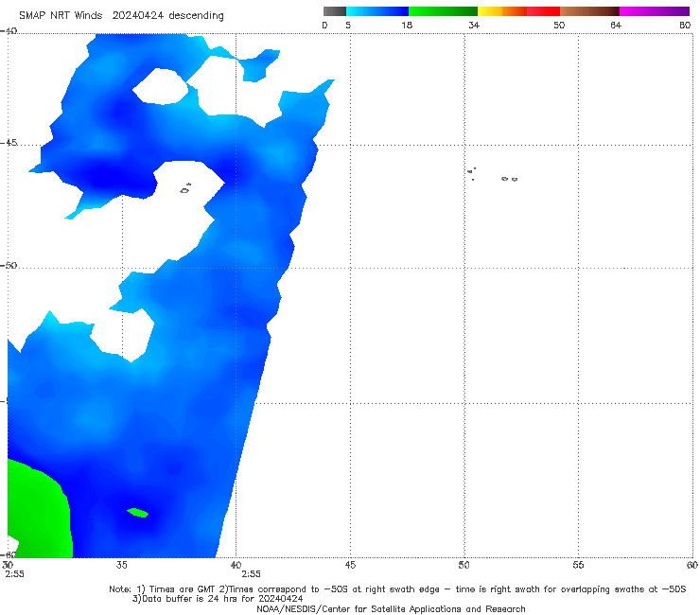Click the note "1) Times are GMT"
Screen dimensions: 700x615
[176, 589]
